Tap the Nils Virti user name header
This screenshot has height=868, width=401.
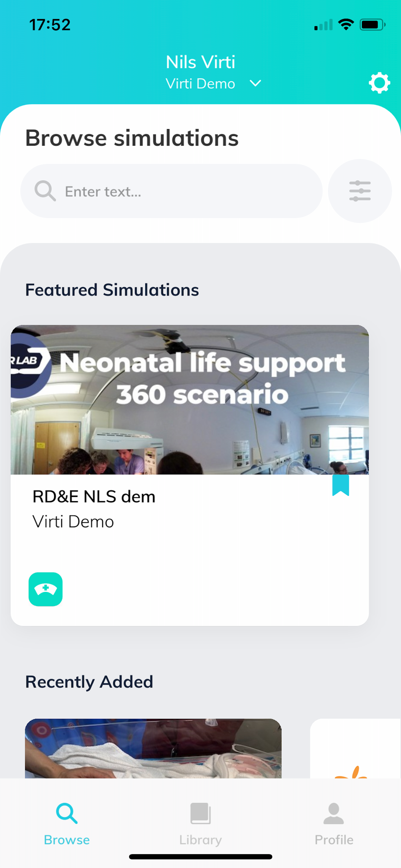click(200, 62)
